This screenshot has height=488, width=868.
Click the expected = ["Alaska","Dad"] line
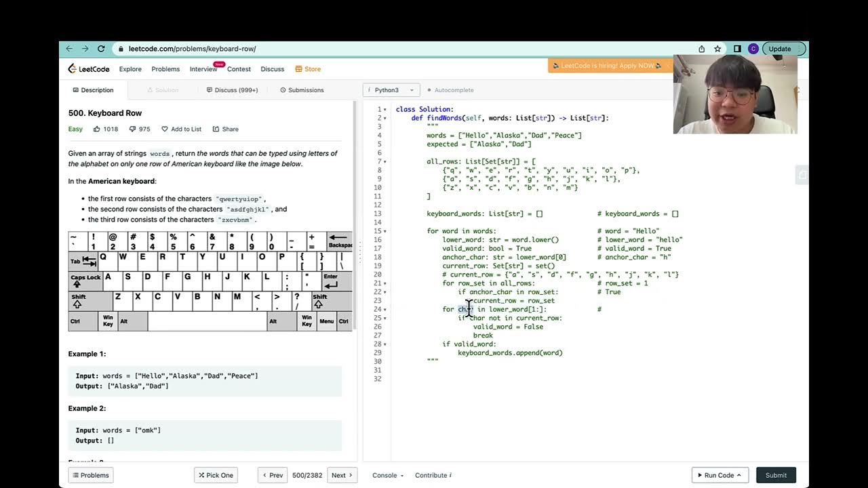click(479, 144)
